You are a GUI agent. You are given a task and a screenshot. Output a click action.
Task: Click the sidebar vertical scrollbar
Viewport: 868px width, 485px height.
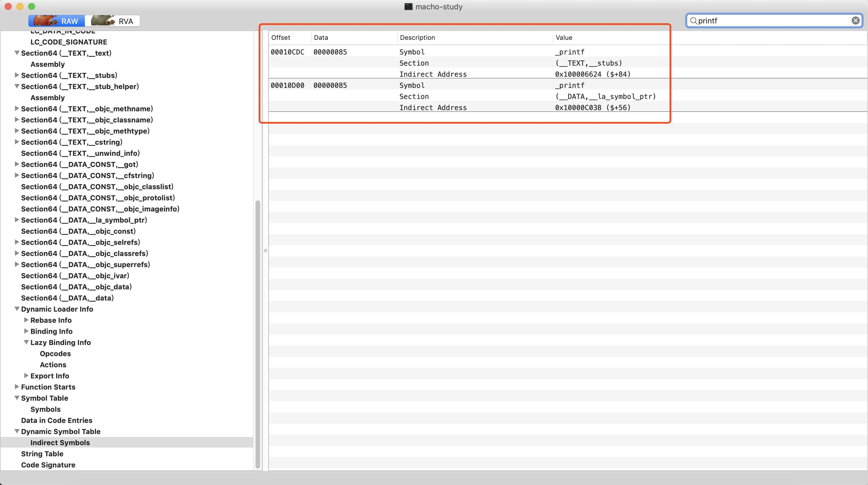(x=258, y=334)
